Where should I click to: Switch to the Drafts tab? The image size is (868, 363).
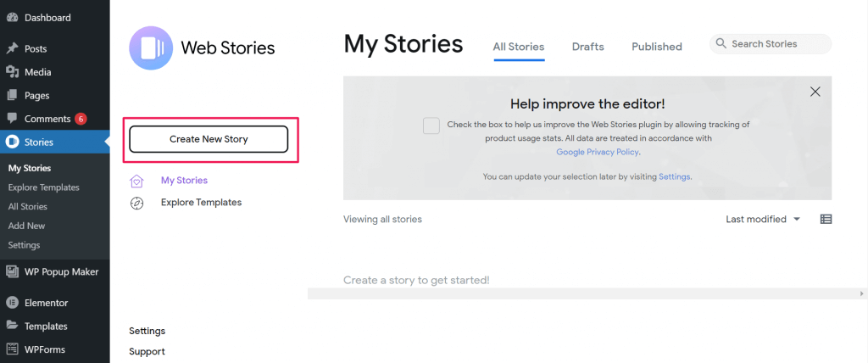(588, 47)
